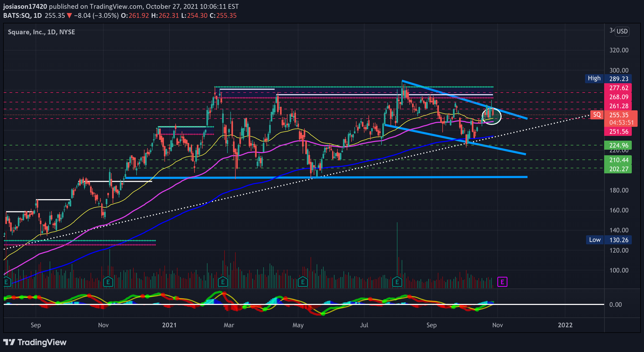
Task: Click the earnings E marker near March
Action: tap(223, 282)
